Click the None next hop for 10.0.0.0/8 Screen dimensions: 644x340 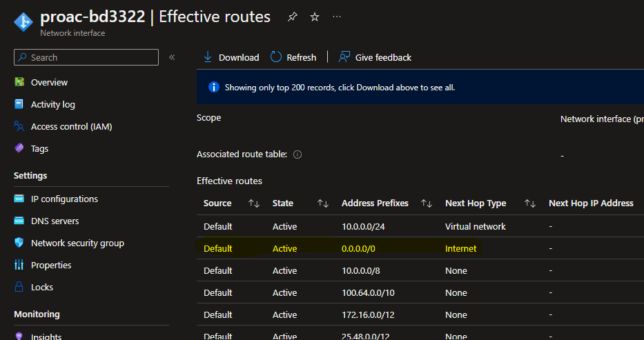point(456,270)
